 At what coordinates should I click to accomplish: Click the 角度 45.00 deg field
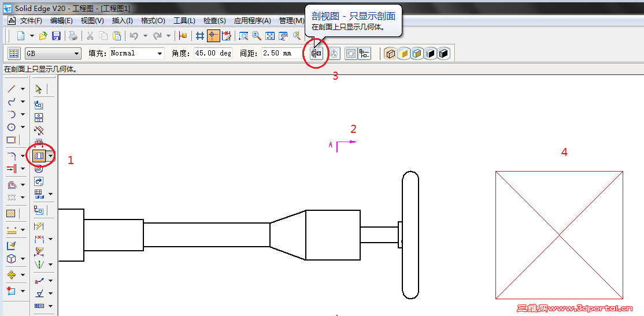click(x=213, y=53)
